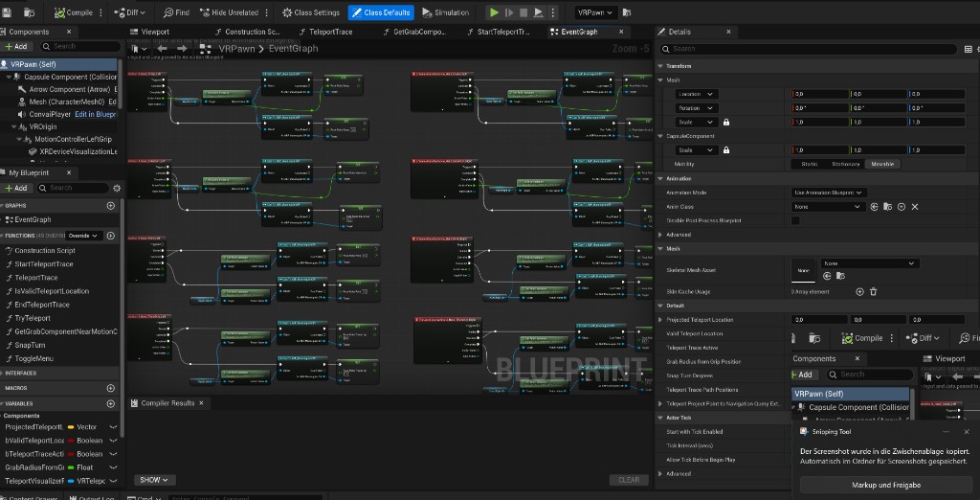Open the Mesh Rotation type dropdown
980x500 pixels.
pyautogui.click(x=697, y=107)
